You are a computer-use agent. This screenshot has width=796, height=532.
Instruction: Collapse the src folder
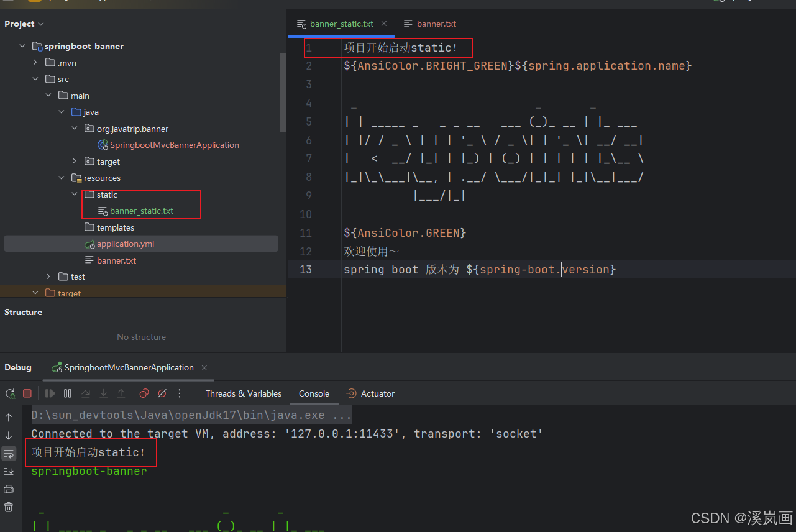[x=35, y=79]
